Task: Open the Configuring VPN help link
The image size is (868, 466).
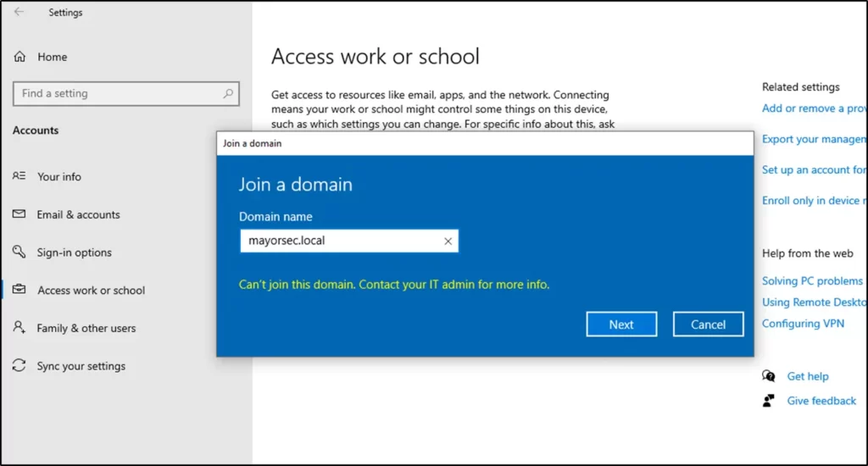Action: (x=803, y=324)
